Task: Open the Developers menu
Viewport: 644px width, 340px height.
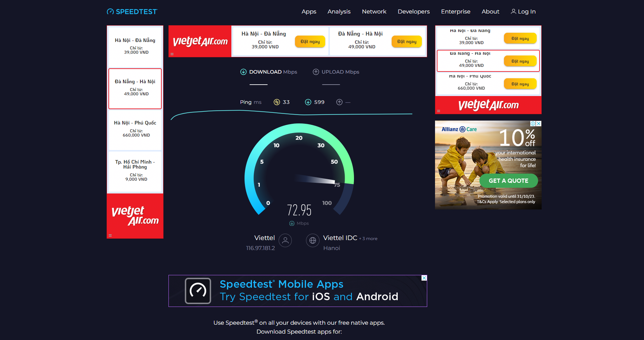Action: [x=414, y=12]
